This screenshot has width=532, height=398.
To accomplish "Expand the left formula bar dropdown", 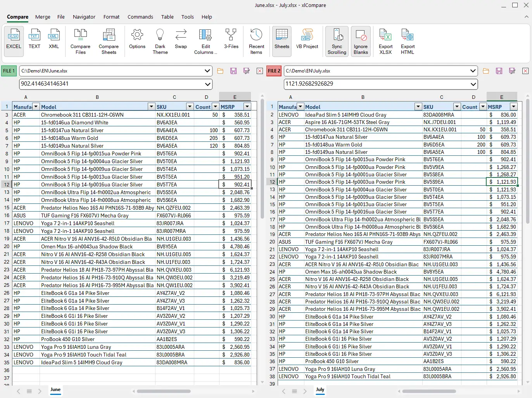I will tap(207, 84).
